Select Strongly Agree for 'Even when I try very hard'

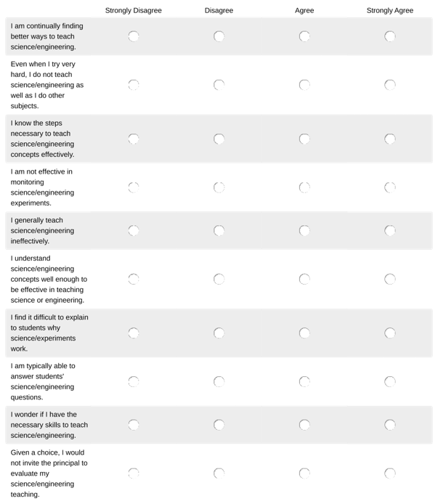pos(390,85)
